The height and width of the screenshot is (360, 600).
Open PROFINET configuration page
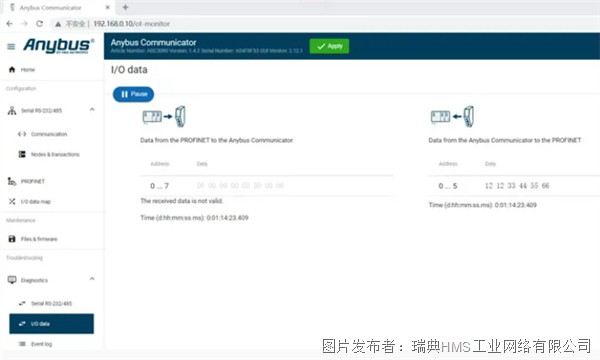[x=33, y=181]
